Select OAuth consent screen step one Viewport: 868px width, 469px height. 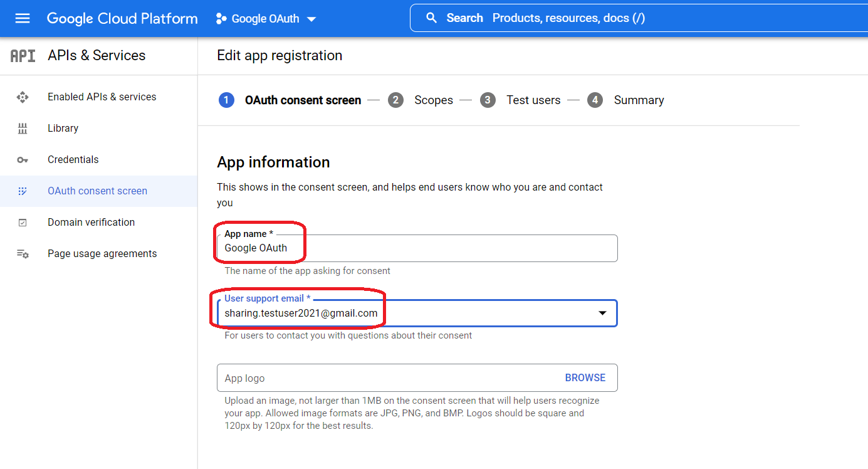[291, 100]
